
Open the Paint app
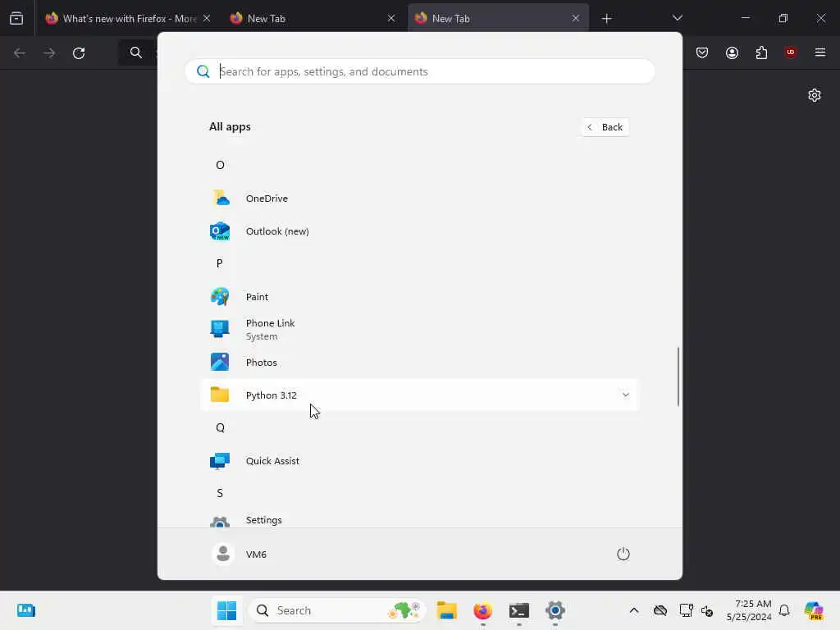pos(419,296)
